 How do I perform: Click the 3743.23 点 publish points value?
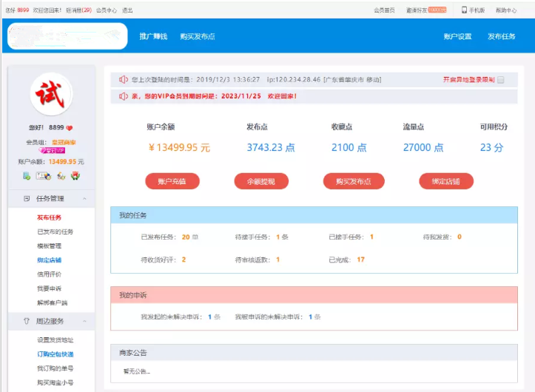[271, 147]
